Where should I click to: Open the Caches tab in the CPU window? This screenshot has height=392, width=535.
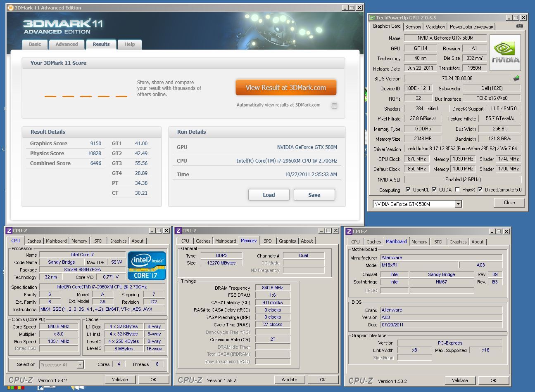pyautogui.click(x=34, y=241)
